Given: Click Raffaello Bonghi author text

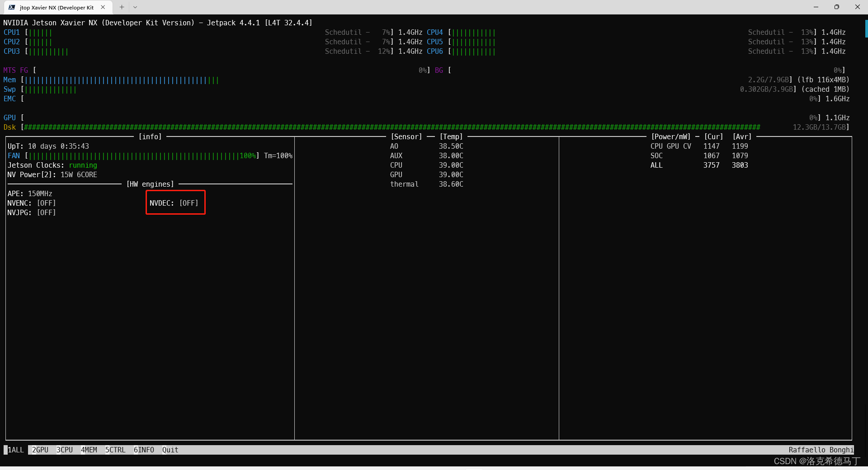Looking at the screenshot, I should tap(821, 450).
